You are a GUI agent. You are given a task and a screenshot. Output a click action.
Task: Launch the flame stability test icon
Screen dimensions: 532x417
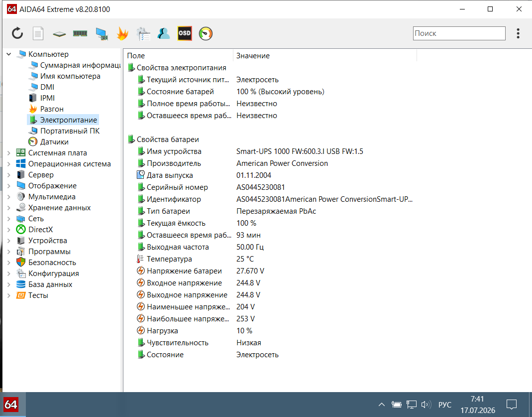point(122,33)
